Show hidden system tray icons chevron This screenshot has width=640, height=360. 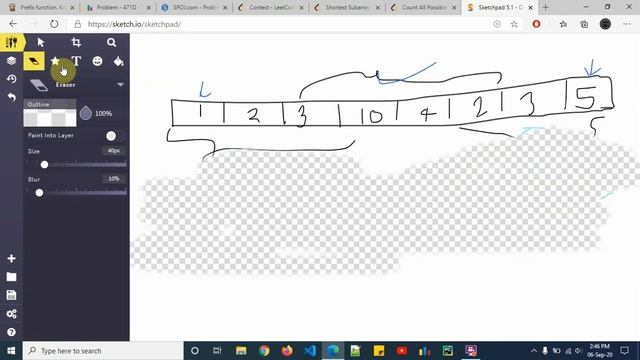[x=534, y=351]
